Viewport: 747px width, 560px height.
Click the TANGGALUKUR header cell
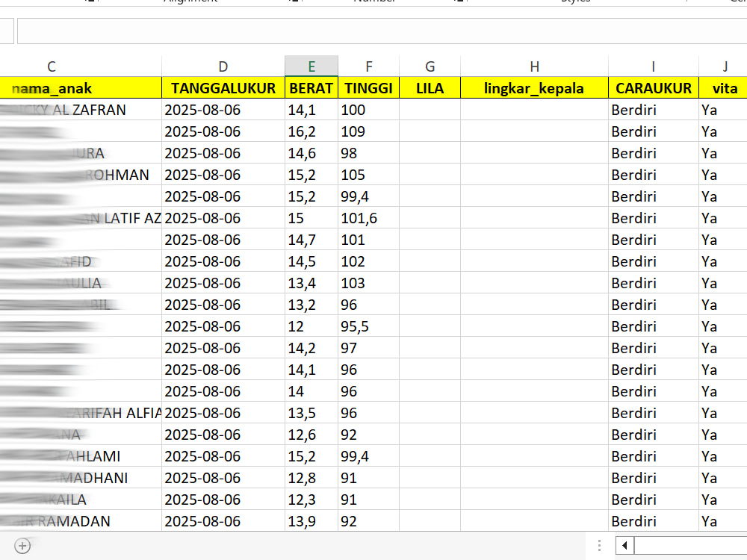tap(223, 88)
